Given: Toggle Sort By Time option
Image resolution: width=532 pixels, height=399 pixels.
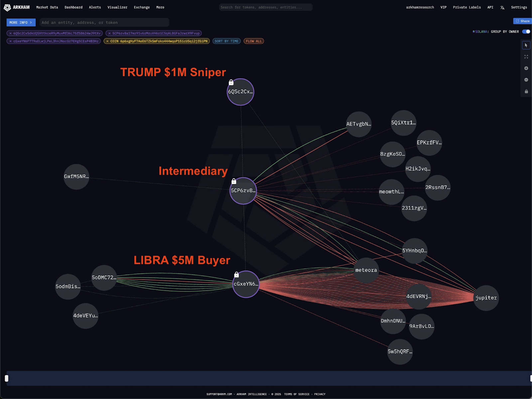Looking at the screenshot, I should tap(226, 41).
